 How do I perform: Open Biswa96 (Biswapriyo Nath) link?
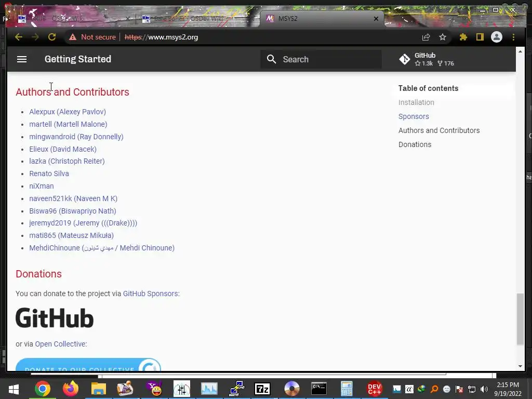click(73, 211)
